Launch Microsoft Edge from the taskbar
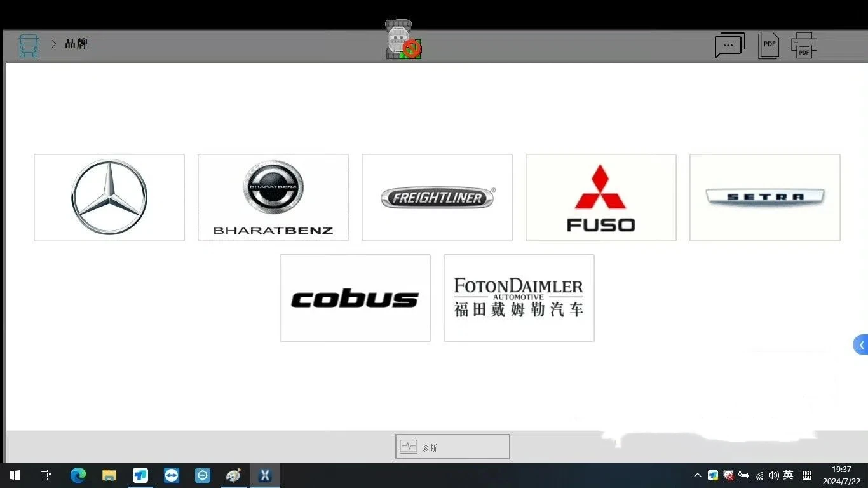This screenshot has height=488, width=868. pyautogui.click(x=78, y=475)
